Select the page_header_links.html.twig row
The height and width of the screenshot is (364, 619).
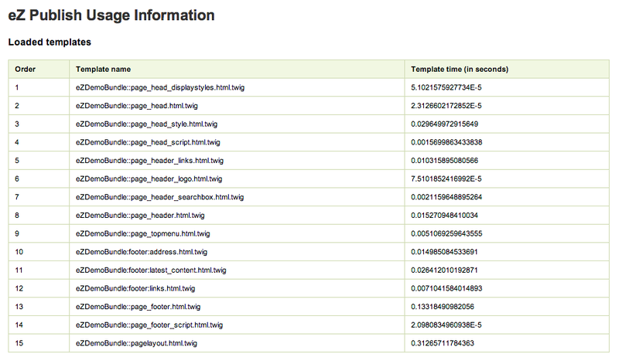pyautogui.click(x=309, y=161)
